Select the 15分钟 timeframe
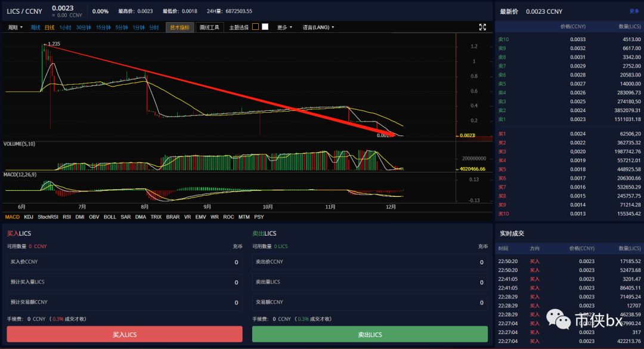The height and width of the screenshot is (349, 644). [104, 27]
